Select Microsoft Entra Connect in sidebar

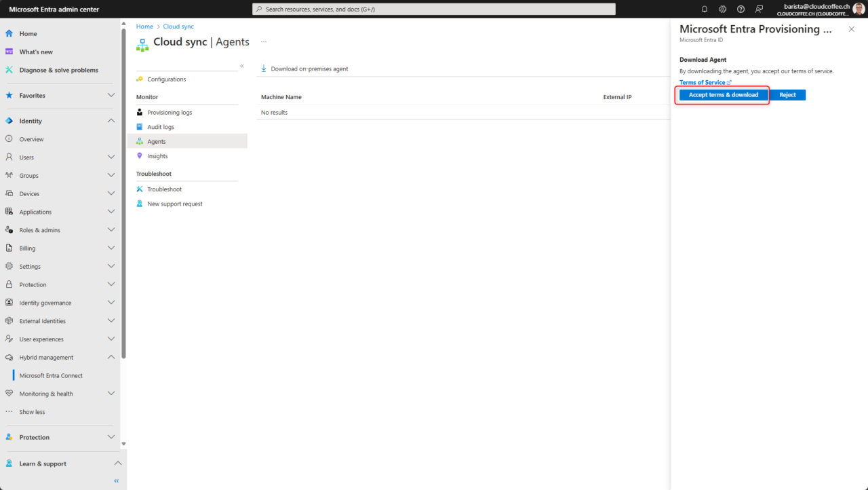(51, 375)
